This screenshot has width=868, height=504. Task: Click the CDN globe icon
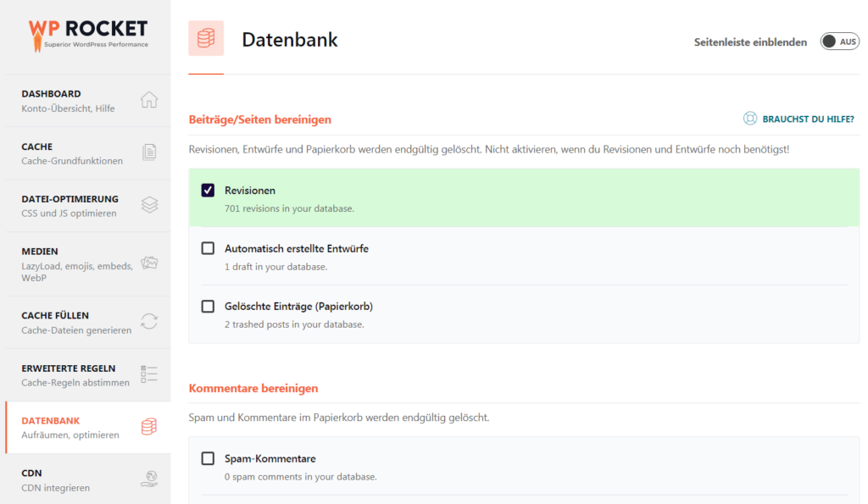[x=149, y=478]
